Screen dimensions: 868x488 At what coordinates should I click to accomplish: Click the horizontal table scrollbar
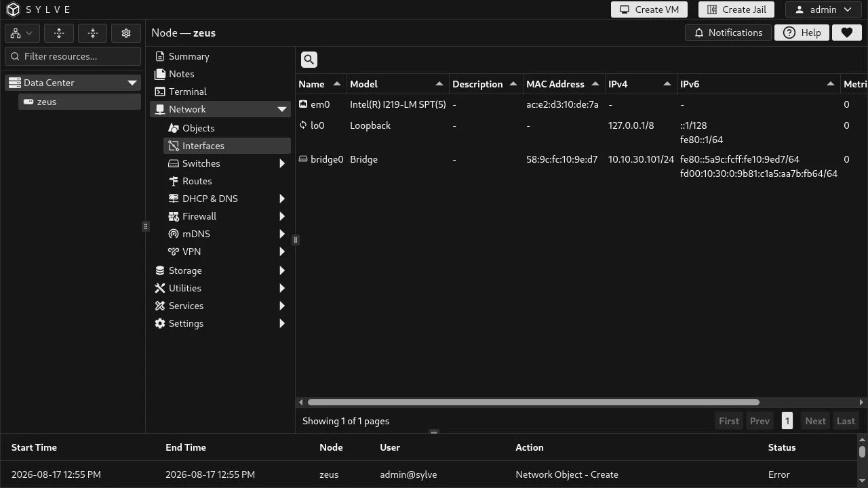(533, 403)
